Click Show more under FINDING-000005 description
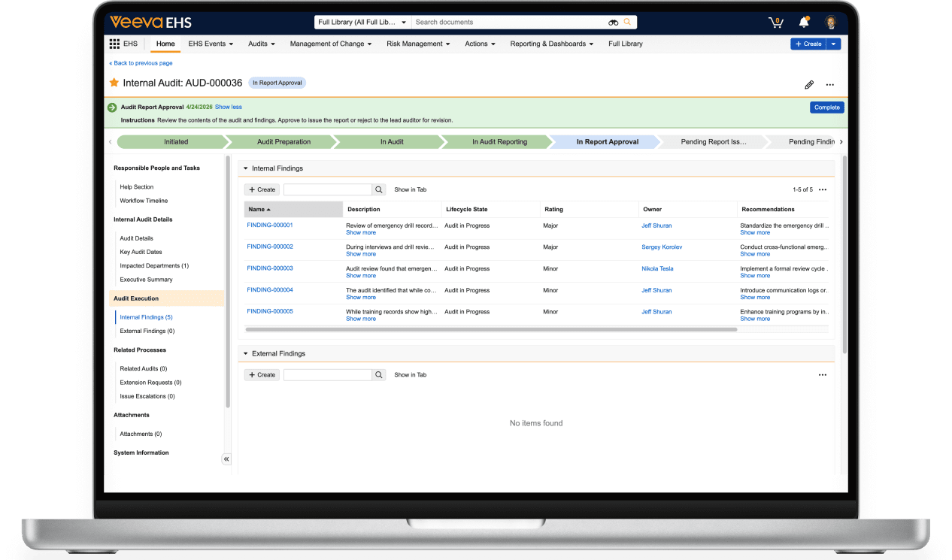The height and width of the screenshot is (560, 952). pyautogui.click(x=361, y=319)
